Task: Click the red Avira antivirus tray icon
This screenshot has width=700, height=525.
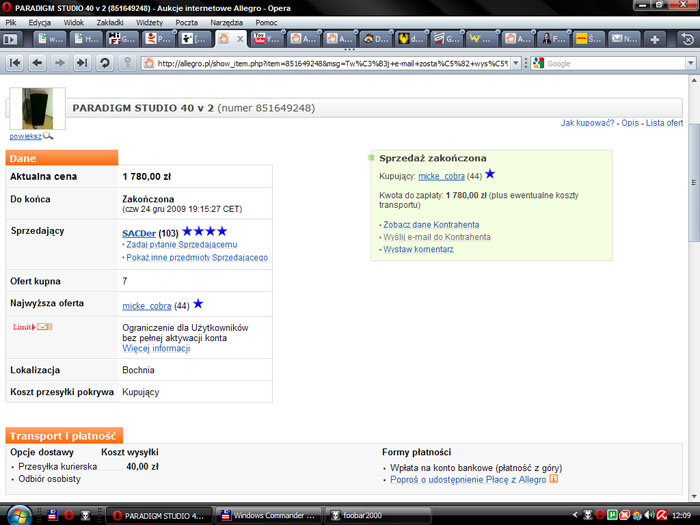Action: [x=662, y=515]
